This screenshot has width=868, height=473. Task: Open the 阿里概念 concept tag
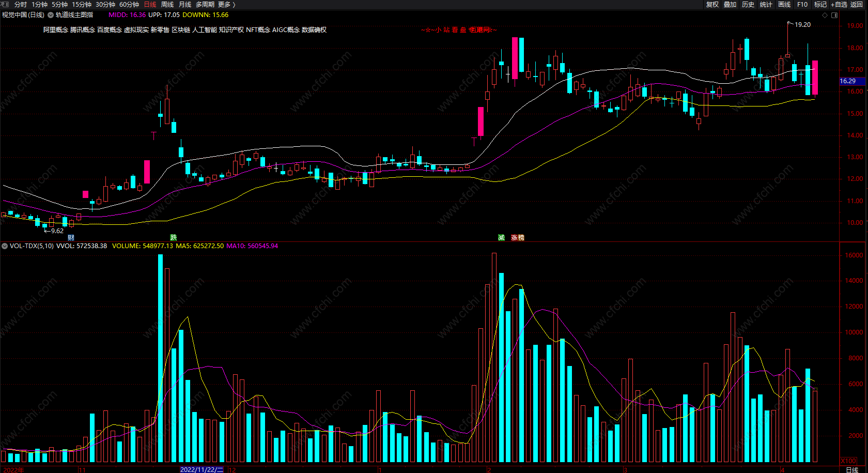pyautogui.click(x=56, y=30)
